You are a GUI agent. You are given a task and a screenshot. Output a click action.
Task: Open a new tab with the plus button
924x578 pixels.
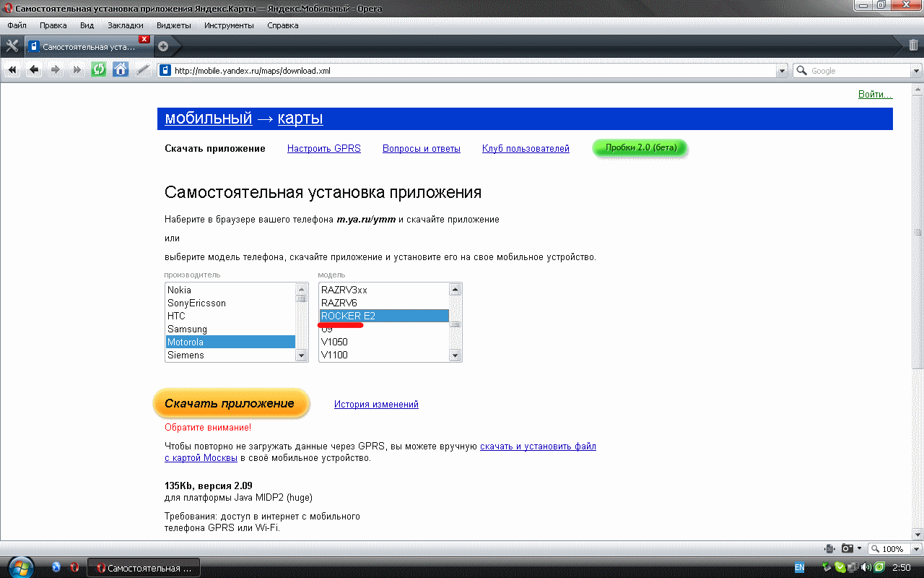point(163,46)
